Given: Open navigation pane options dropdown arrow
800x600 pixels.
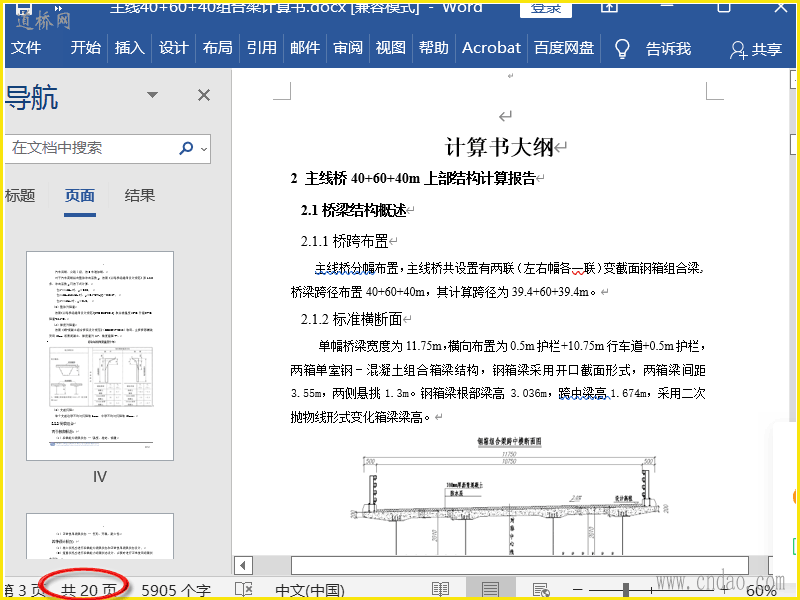Looking at the screenshot, I should (x=152, y=95).
